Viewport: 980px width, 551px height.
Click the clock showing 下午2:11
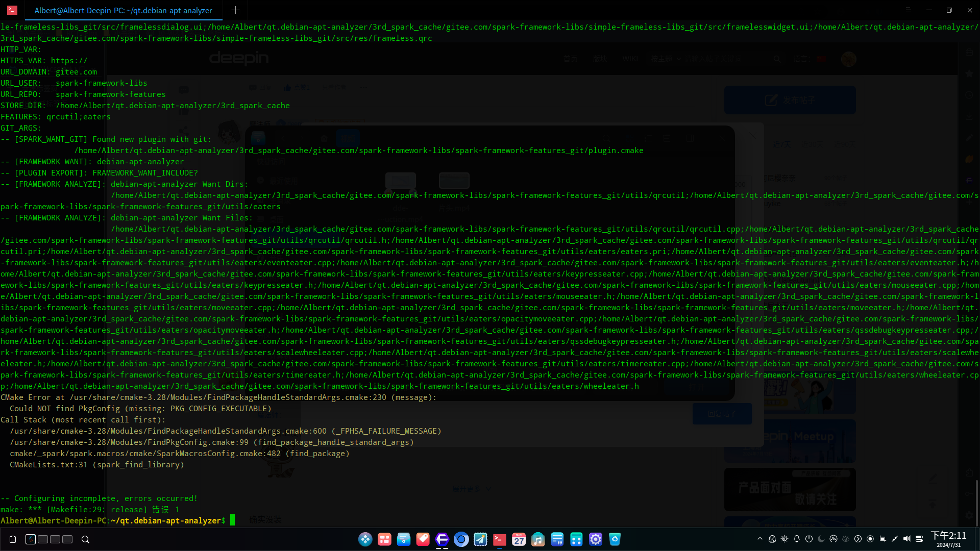(948, 539)
